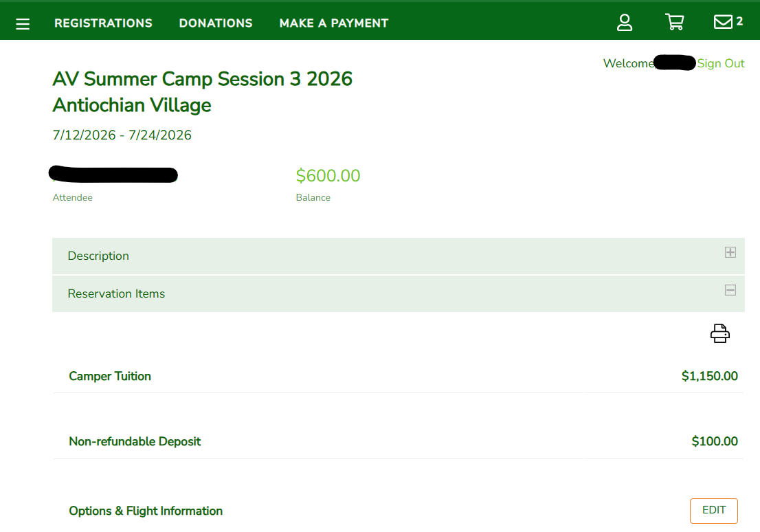Open the Donations menu item

(216, 23)
